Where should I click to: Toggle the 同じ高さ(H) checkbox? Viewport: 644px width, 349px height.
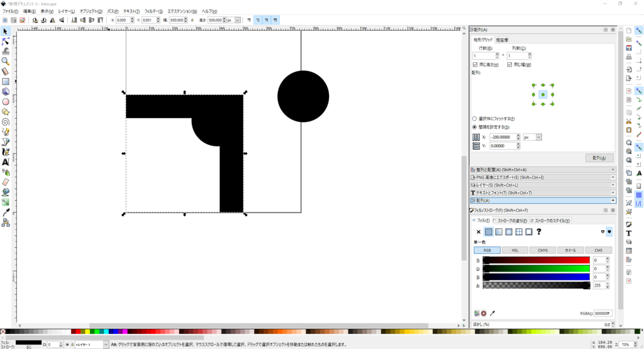475,65
